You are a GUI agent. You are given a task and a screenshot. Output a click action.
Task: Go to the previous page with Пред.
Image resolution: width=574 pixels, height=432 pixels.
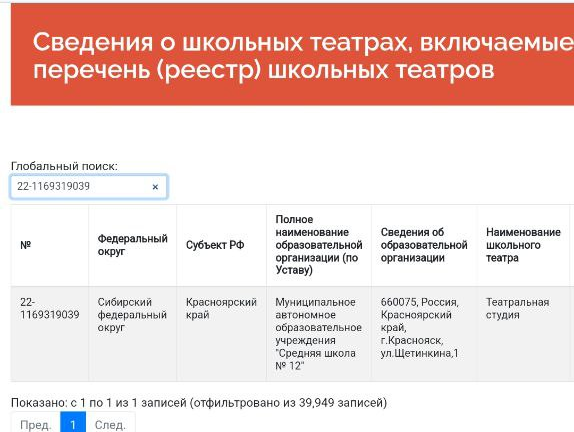point(36,424)
